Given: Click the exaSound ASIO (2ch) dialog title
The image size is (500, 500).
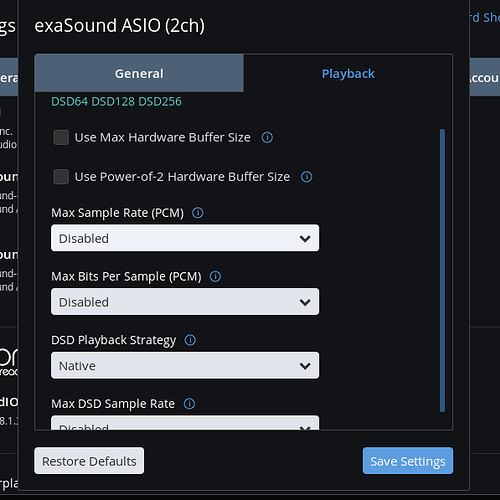Looking at the screenshot, I should [119, 26].
